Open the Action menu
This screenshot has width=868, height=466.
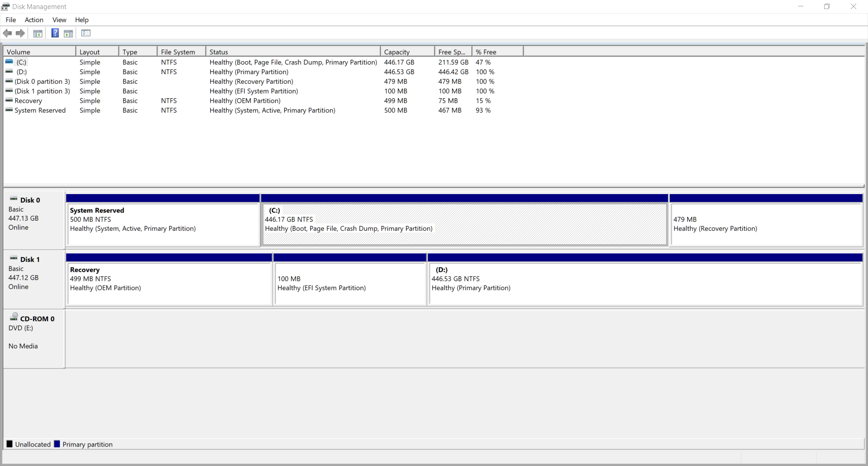tap(34, 20)
